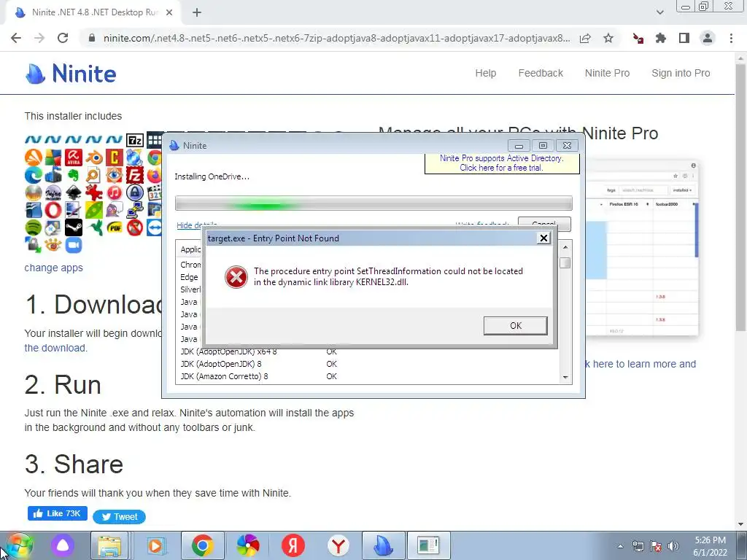747x560 pixels.
Task: Go back to previous page
Action: pyautogui.click(x=16, y=38)
